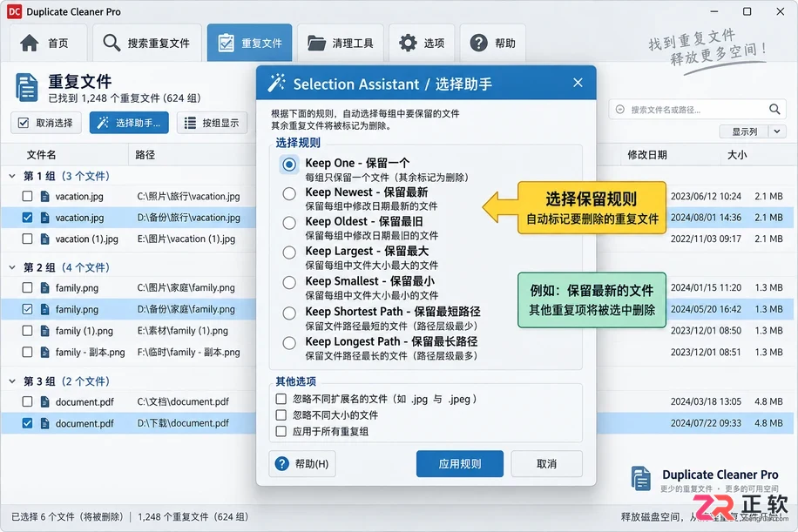Open the 清理工具 tab
798x532 pixels.
(x=341, y=44)
